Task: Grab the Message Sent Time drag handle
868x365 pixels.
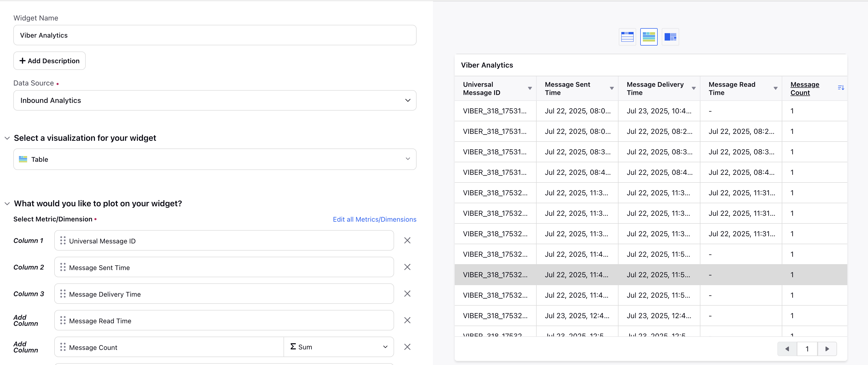Action: [63, 267]
